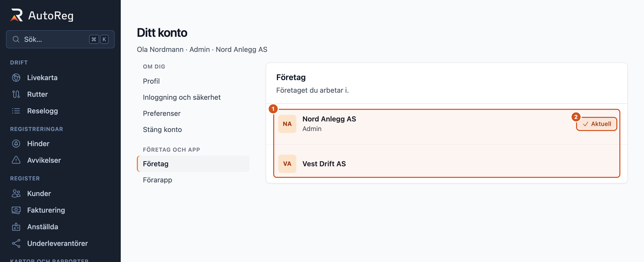The image size is (644, 262).
Task: Click the Avvikelser warning triangle icon
Action: 16,160
